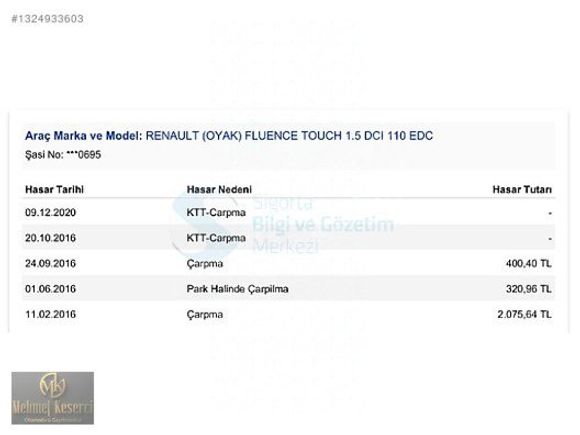Select 'RENAULT (OYAK) FLUENCE TOUCH 1.5 DCI 110 EDC' text
This screenshot has width=580, height=435.
(289, 136)
